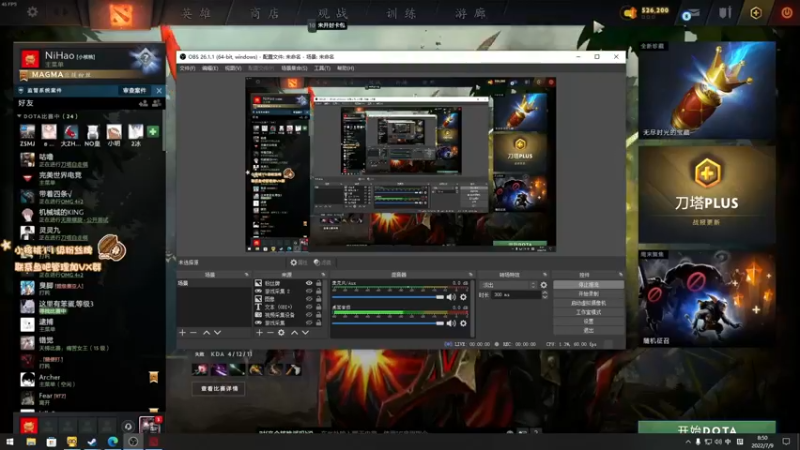The width and height of the screenshot is (800, 450).
Task: Toggle visibility eye of 视频采集设备 source
Action: click(x=309, y=315)
